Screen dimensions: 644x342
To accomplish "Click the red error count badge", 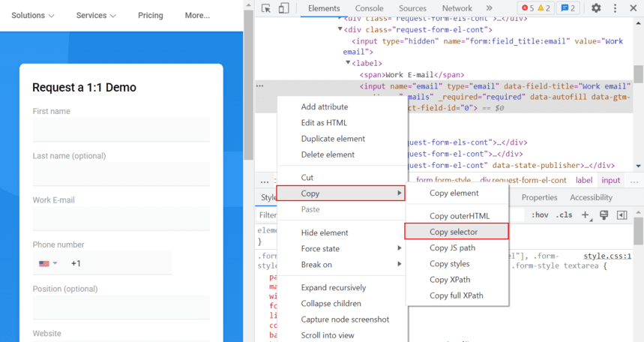I will click(528, 8).
